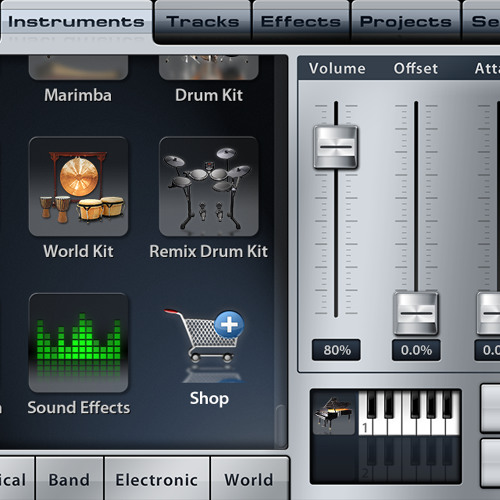Screen dimensions: 500x500
Task: Select the Marimba instrument icon
Action: point(78,68)
